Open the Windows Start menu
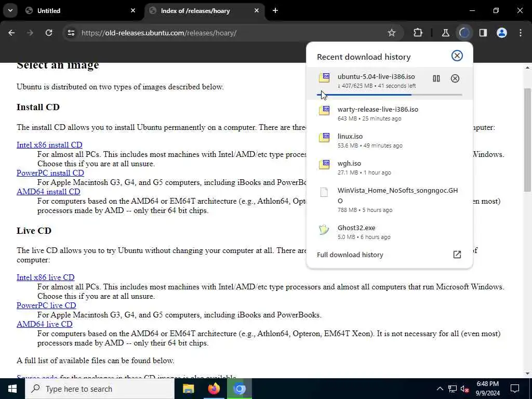 pos(12,389)
